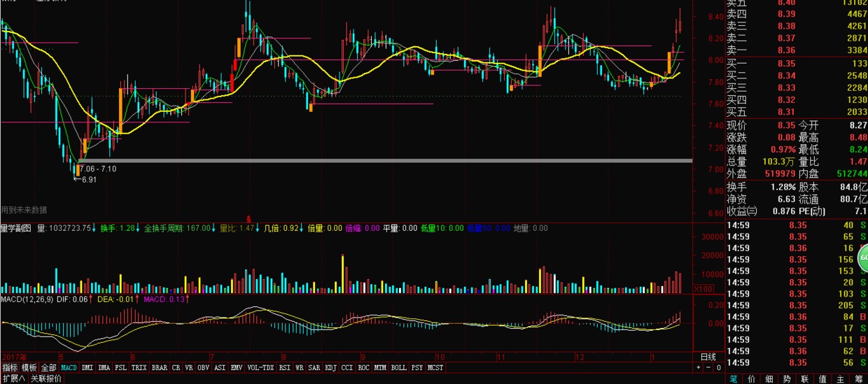Screen dimensions: 868x384
Task: Click the MACD(12,26,9) parameter label
Action: [x=24, y=299]
